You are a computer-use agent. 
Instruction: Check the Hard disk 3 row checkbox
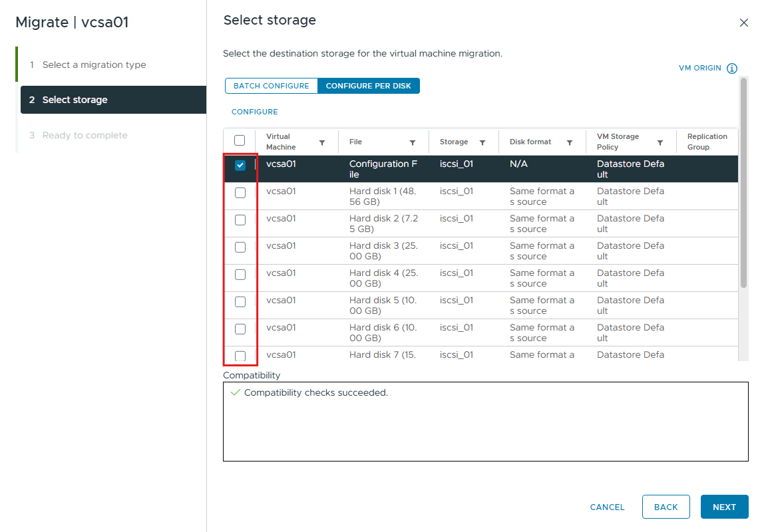(x=240, y=247)
